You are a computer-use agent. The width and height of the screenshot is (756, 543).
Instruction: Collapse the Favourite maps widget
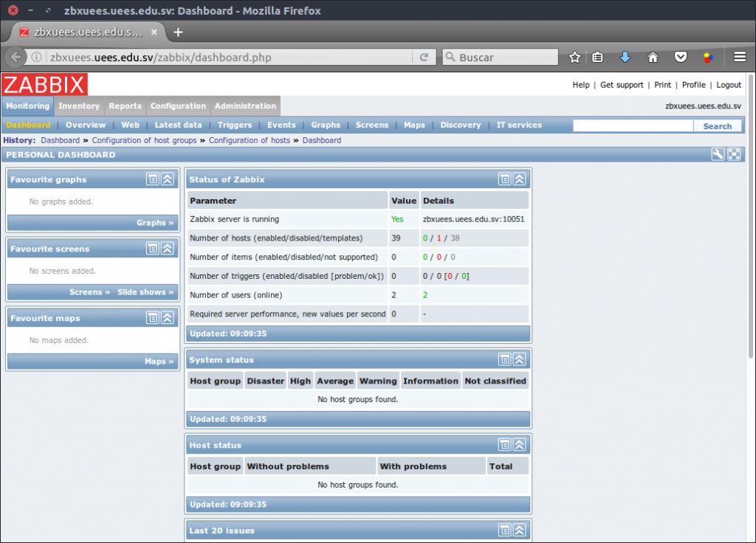click(x=168, y=318)
